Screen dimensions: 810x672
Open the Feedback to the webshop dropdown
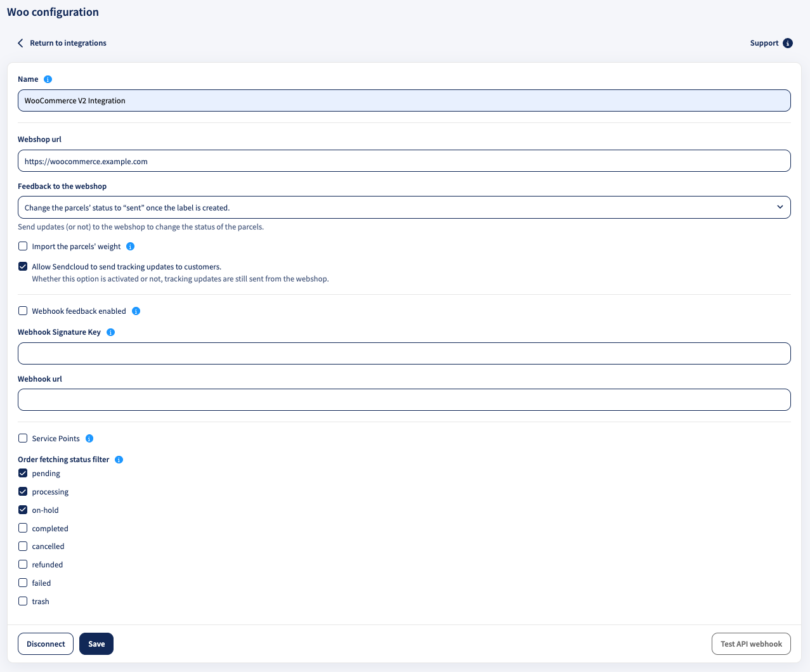tap(404, 207)
